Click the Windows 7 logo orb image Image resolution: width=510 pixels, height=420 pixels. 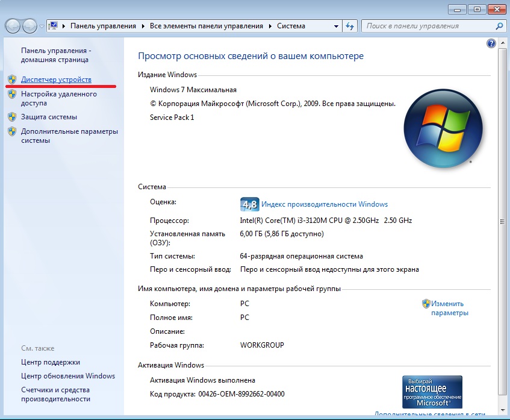coord(443,128)
